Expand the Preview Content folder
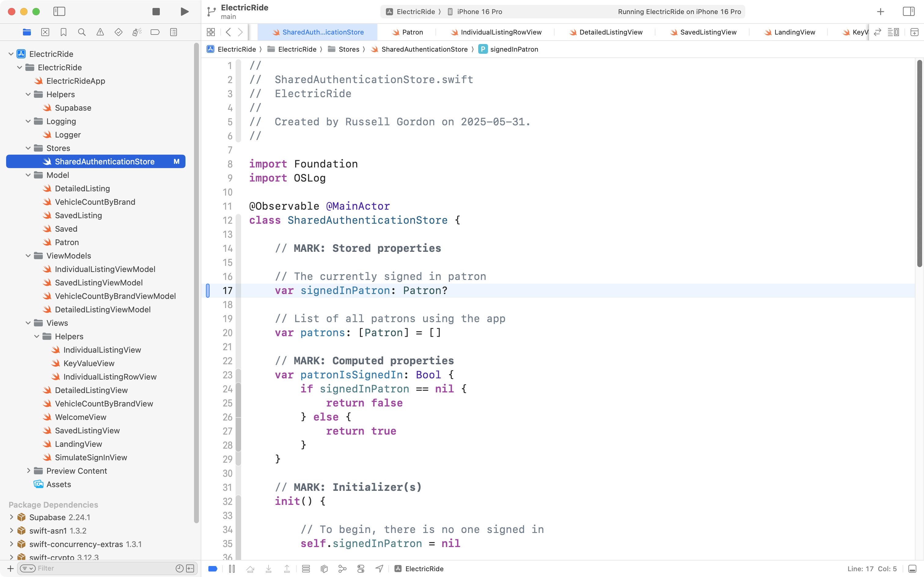 (x=28, y=471)
